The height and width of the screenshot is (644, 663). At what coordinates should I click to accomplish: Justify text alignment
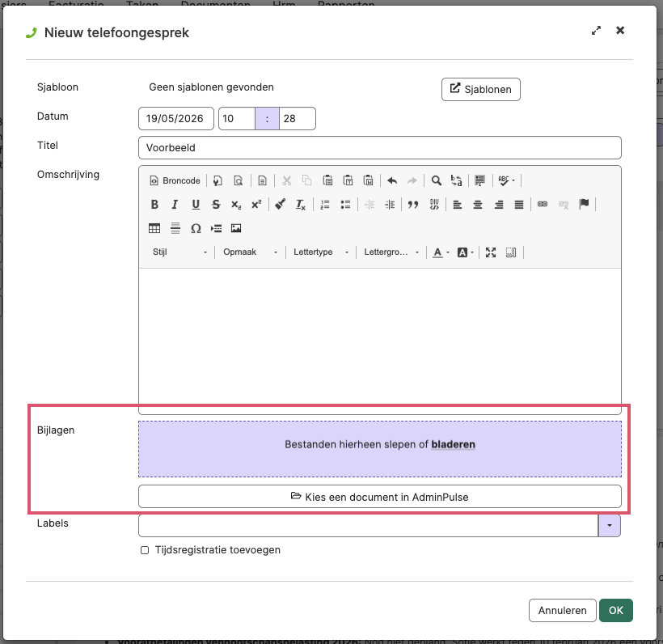(519, 205)
